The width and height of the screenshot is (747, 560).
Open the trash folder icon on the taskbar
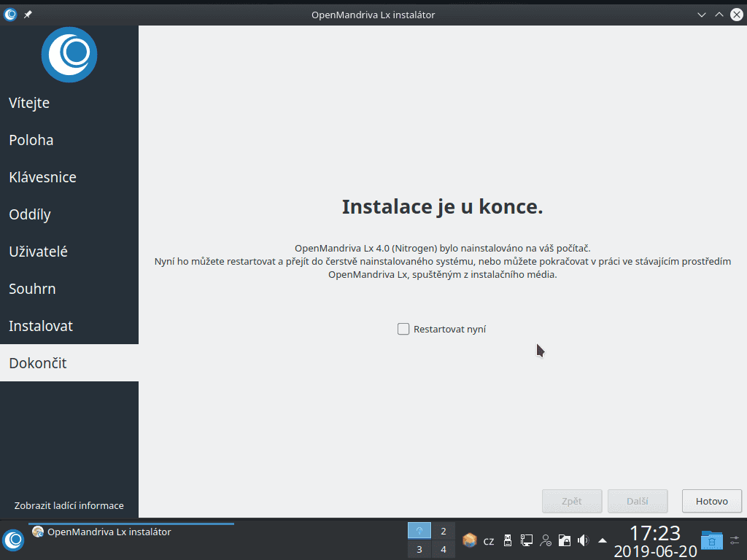(711, 540)
